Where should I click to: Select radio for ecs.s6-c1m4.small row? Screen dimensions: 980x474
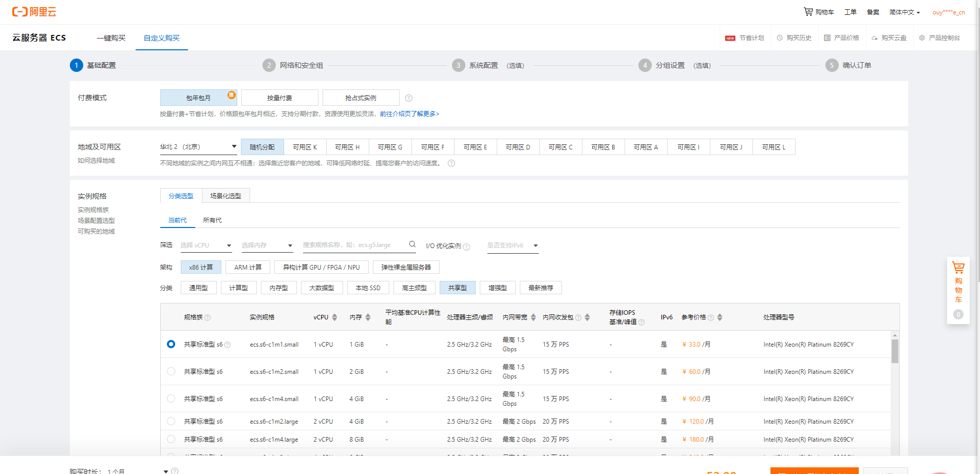(171, 399)
